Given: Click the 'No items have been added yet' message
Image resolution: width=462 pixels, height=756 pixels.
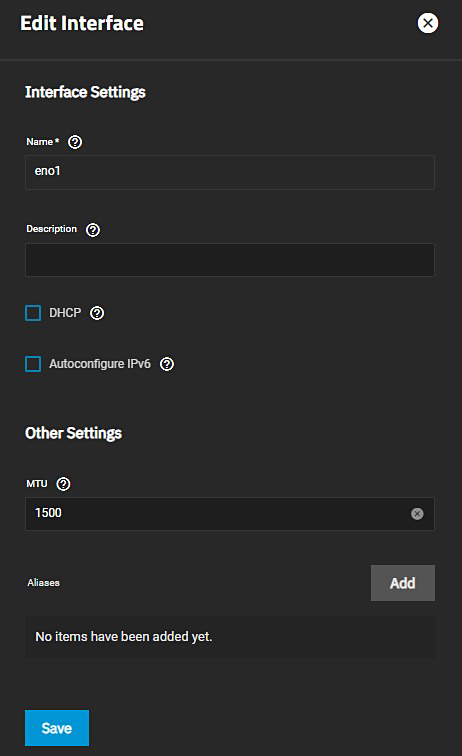Looking at the screenshot, I should click(x=124, y=637).
